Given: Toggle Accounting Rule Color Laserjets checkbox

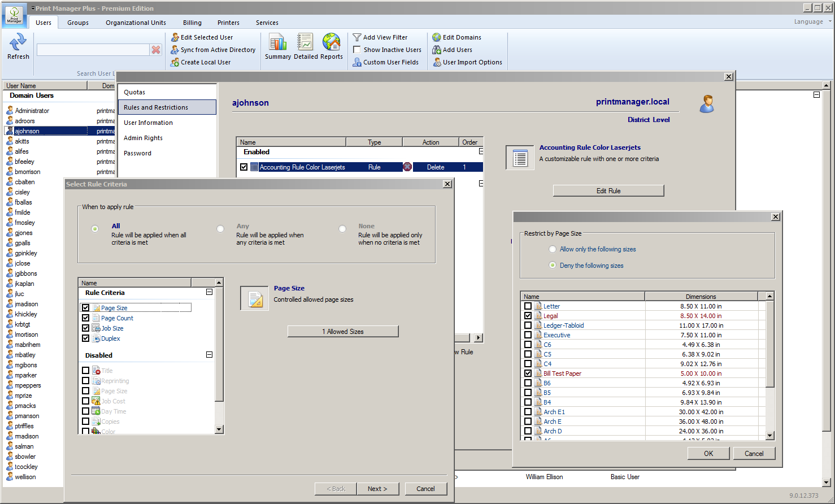Looking at the screenshot, I should [244, 167].
